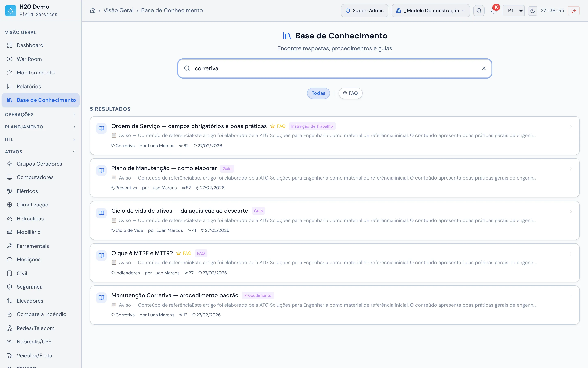Open the notifications bell

[493, 10]
